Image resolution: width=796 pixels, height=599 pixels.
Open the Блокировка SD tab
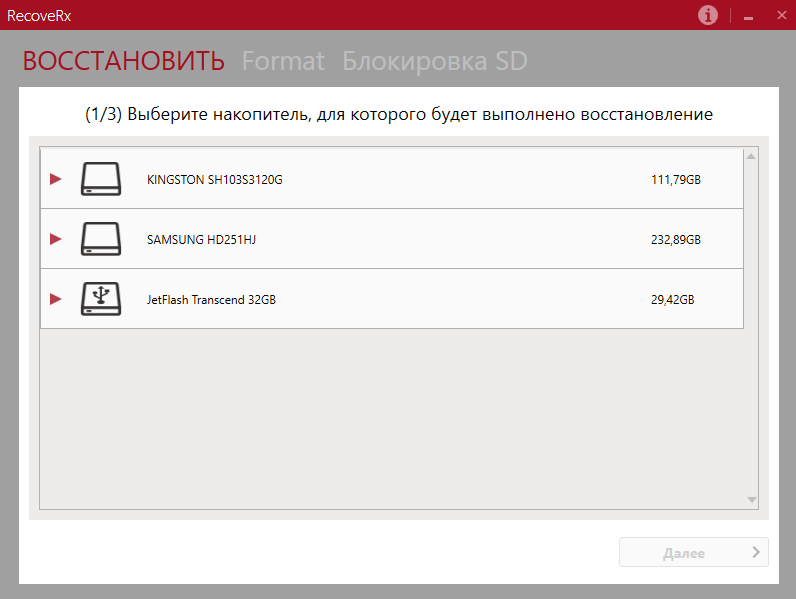pos(435,61)
